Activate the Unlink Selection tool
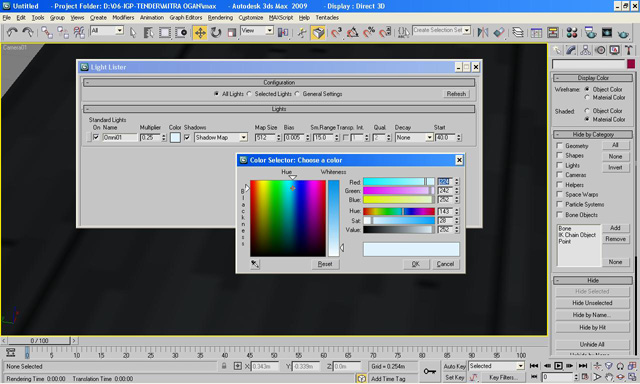This screenshot has height=384, width=640. click(62, 32)
